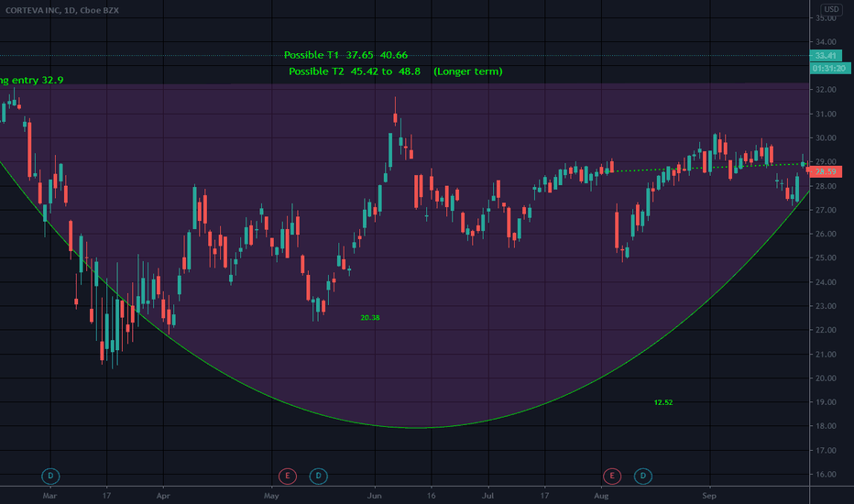This screenshot has width=854, height=504.
Task: Click the 01:31:20 bar countdown label
Action: tap(829, 68)
